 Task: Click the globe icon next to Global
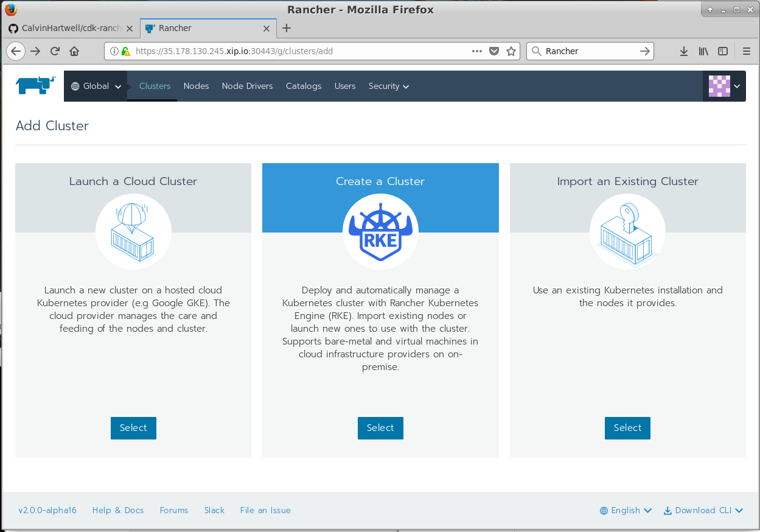click(75, 86)
